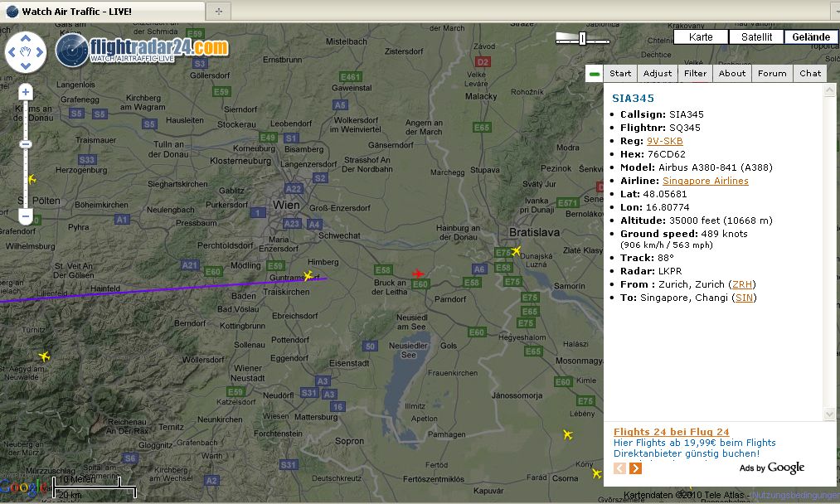This screenshot has width=840, height=504.
Task: Zoom out with the minus button
Action: [25, 216]
